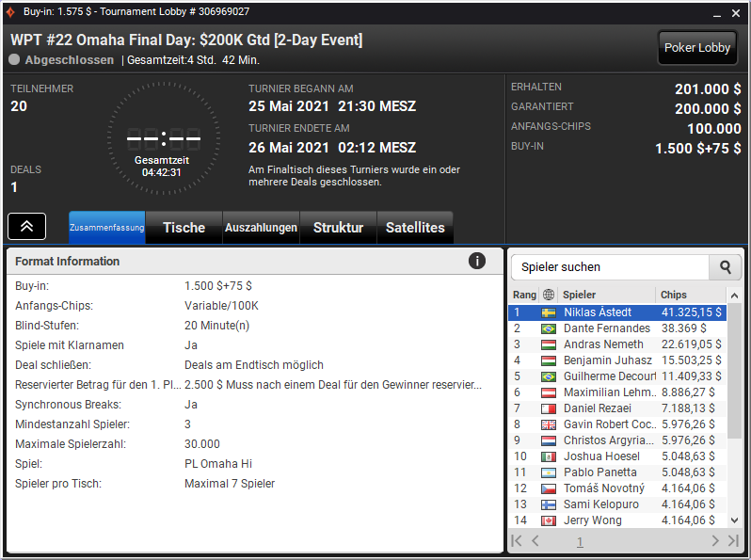Click the partypoker logo in title bar

[10, 11]
